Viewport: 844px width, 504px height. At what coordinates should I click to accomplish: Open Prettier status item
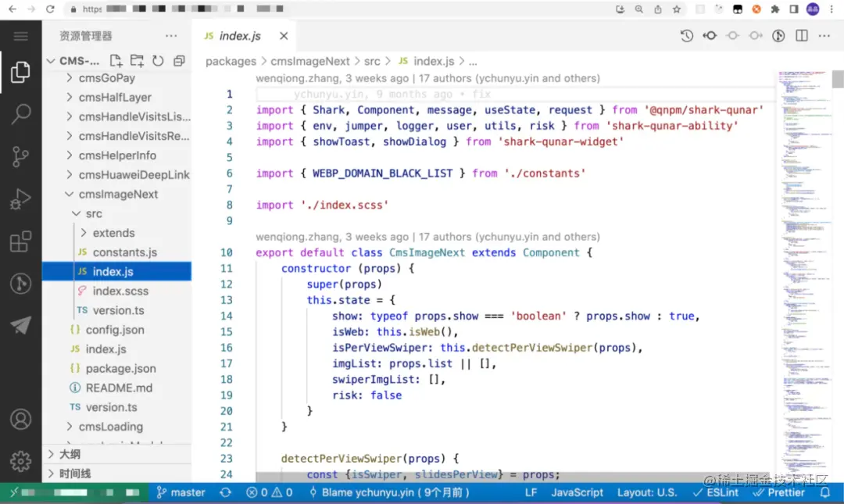pos(779,492)
